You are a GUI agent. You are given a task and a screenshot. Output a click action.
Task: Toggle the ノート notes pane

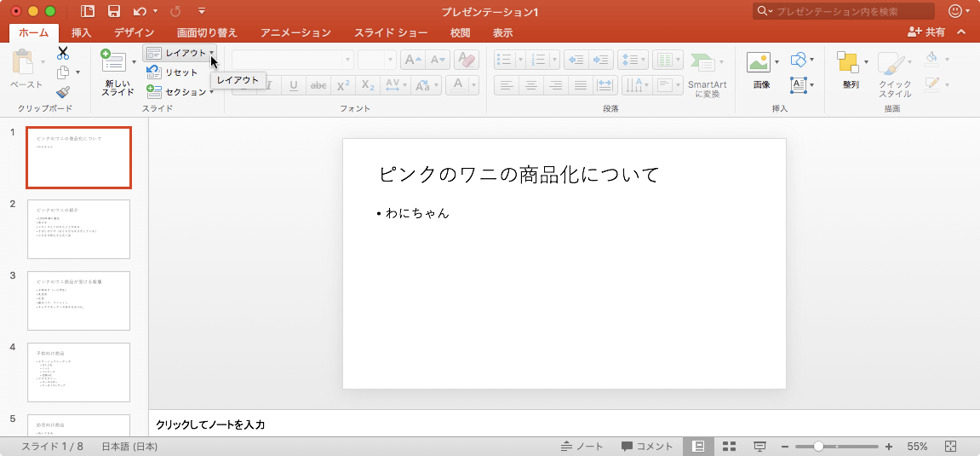(582, 447)
